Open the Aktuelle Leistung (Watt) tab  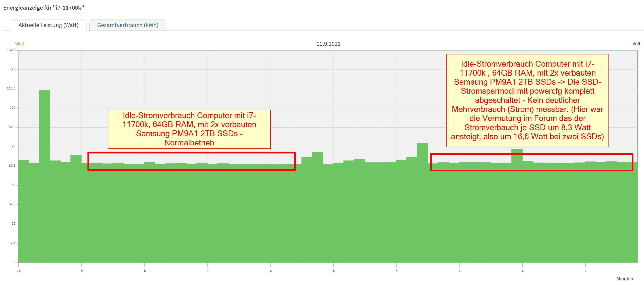48,25
